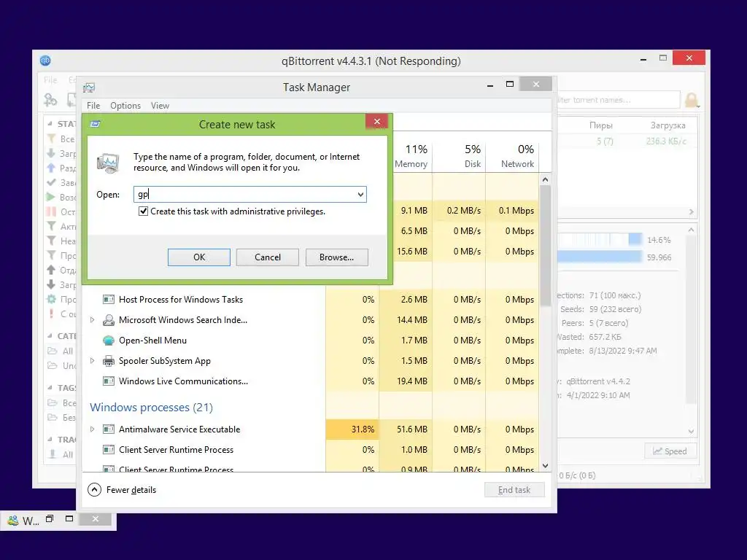Click the Browse... button

pos(336,257)
